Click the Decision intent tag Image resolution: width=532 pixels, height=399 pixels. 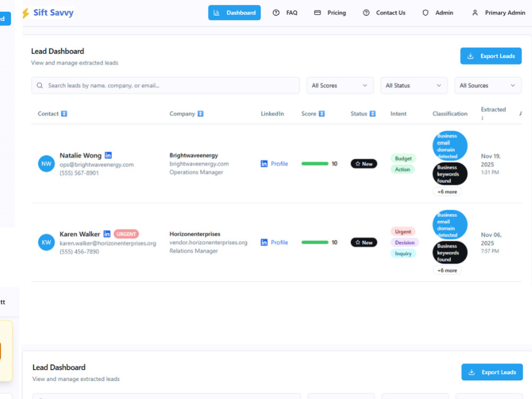(x=405, y=243)
